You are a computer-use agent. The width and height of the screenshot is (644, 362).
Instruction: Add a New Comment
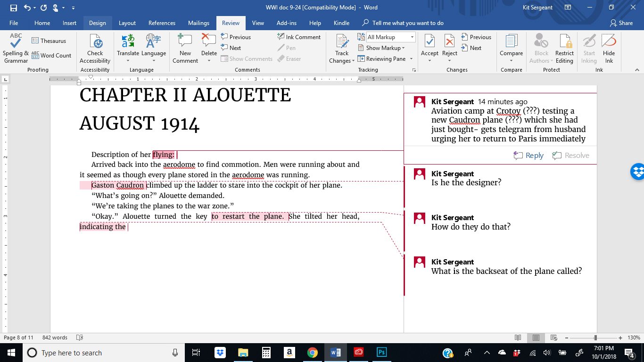[x=185, y=48]
